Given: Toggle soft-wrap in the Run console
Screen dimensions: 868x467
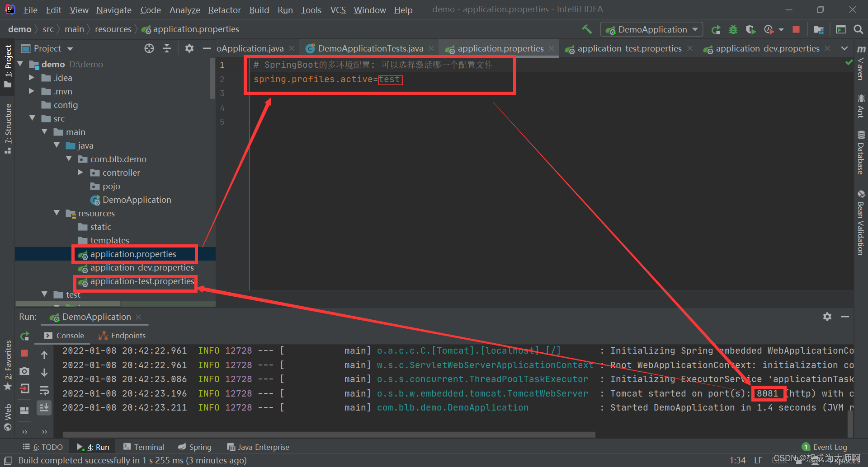Looking at the screenshot, I should [44, 390].
